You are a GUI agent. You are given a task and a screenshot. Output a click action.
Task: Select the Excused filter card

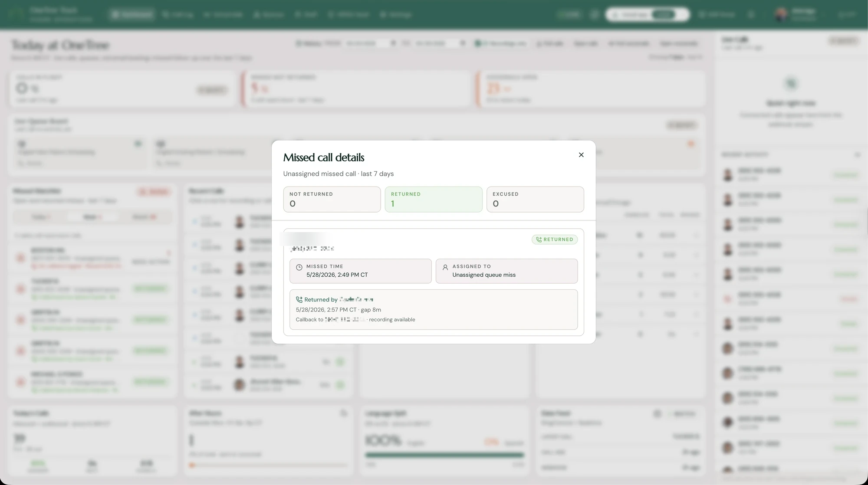point(535,199)
